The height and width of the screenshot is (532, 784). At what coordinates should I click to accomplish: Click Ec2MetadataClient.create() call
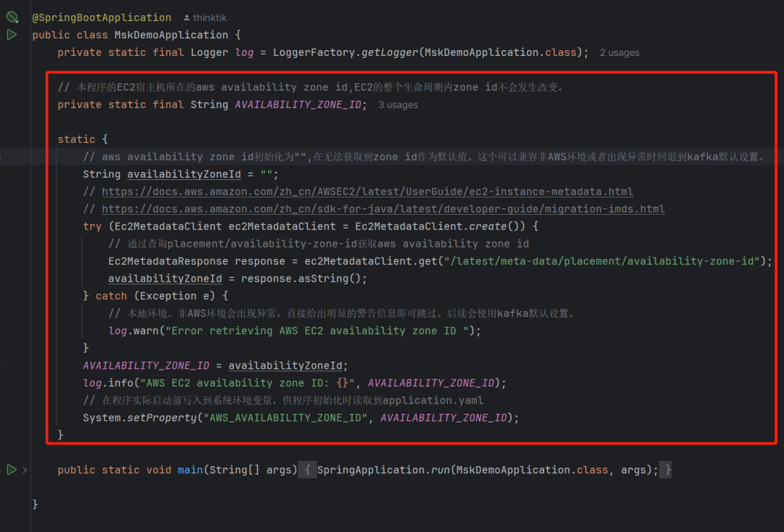click(x=440, y=226)
